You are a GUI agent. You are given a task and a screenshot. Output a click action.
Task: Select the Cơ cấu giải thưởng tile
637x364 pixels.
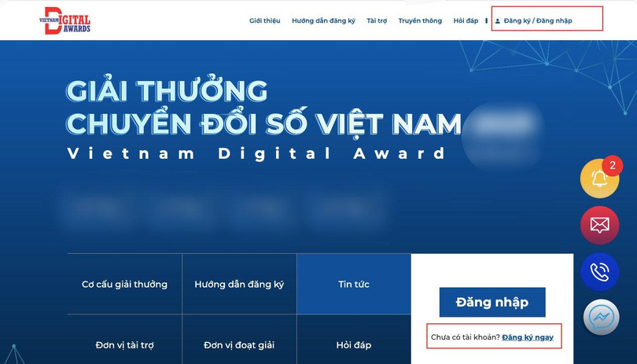click(x=125, y=284)
